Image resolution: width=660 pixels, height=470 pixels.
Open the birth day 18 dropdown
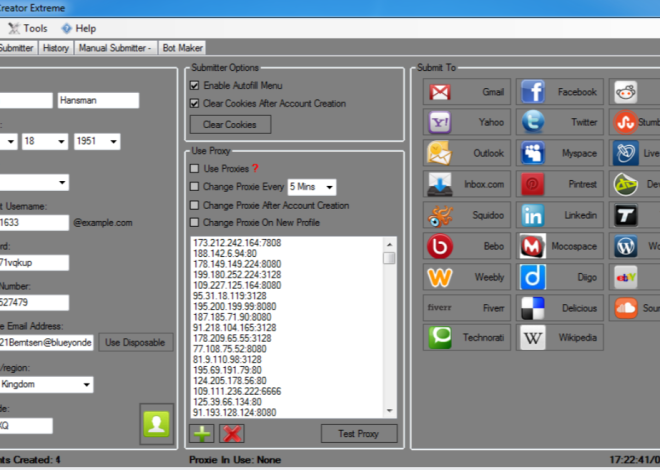point(61,141)
